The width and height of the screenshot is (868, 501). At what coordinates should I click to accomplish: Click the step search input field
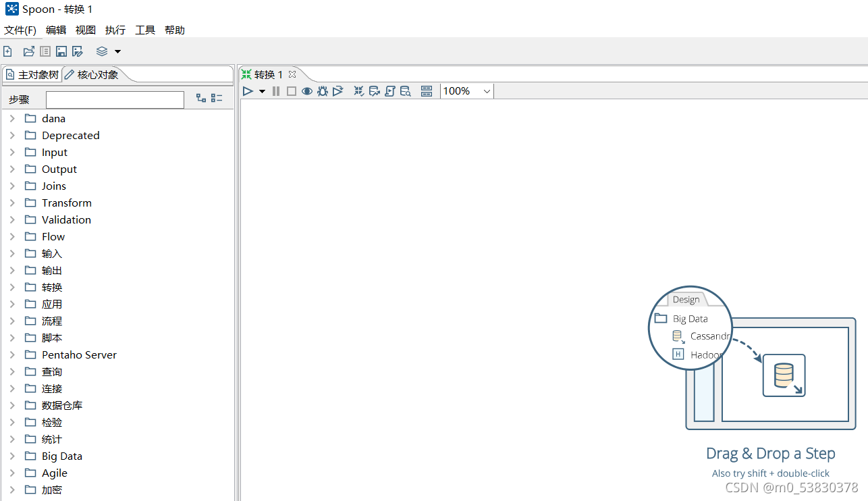pyautogui.click(x=115, y=100)
